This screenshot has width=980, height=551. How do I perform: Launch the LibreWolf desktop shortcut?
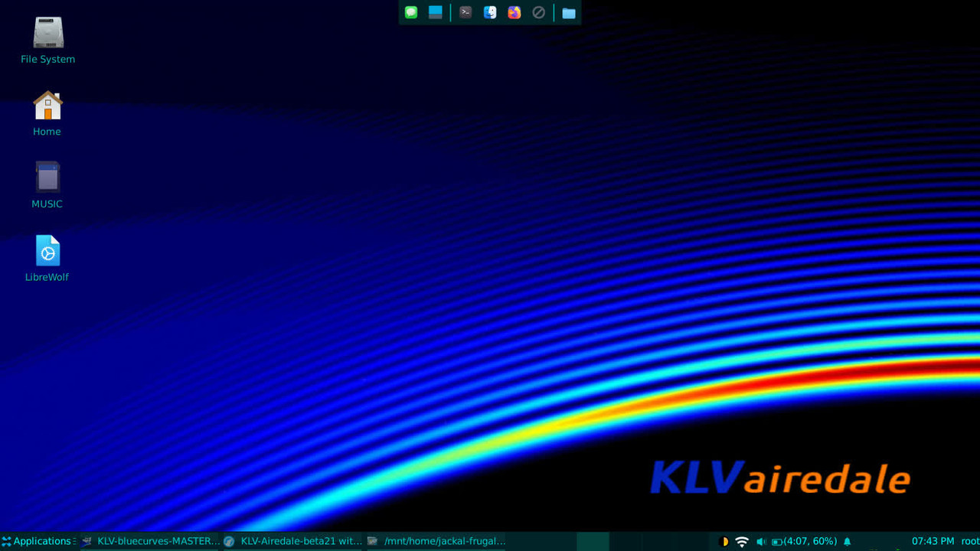pos(47,259)
